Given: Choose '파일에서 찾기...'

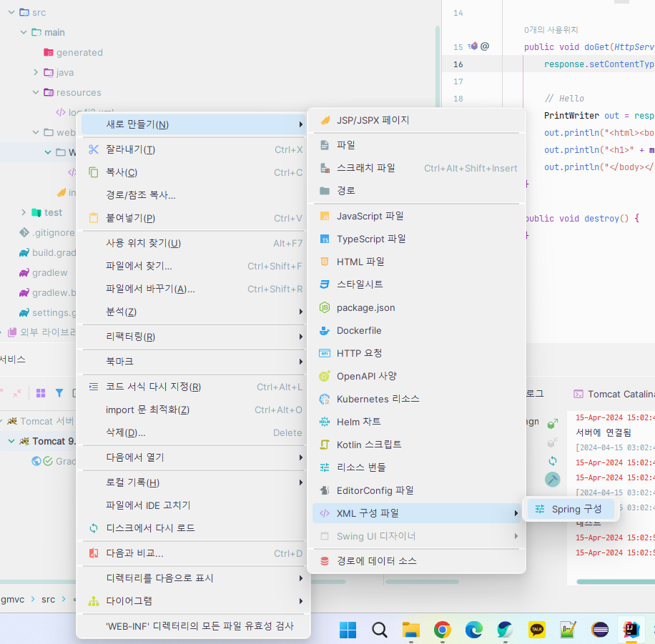Looking at the screenshot, I should [193, 266].
